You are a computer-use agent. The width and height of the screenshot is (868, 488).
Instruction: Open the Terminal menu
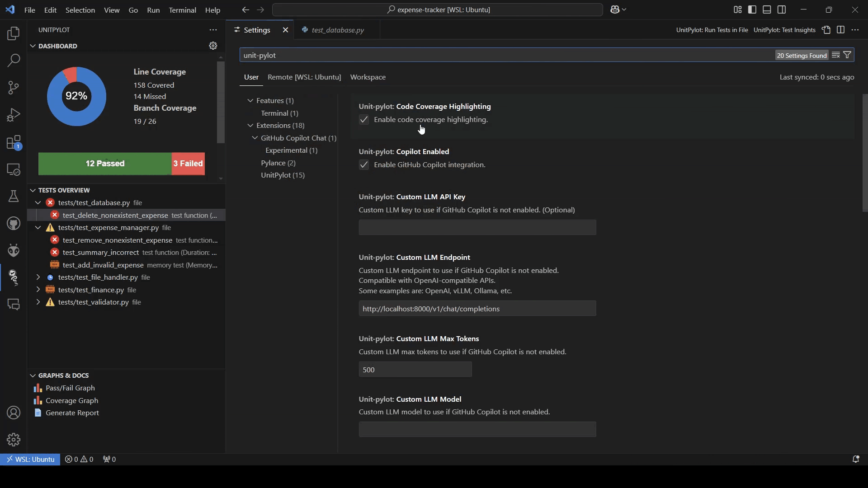[182, 10]
